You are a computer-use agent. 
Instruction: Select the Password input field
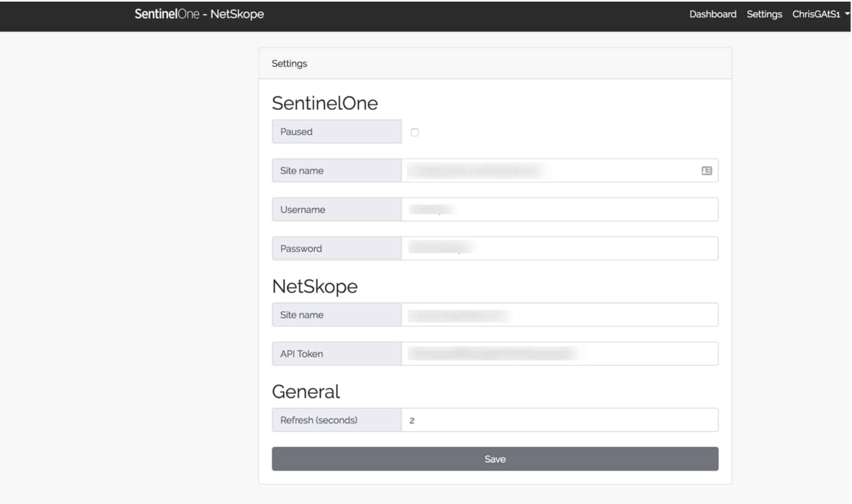559,248
